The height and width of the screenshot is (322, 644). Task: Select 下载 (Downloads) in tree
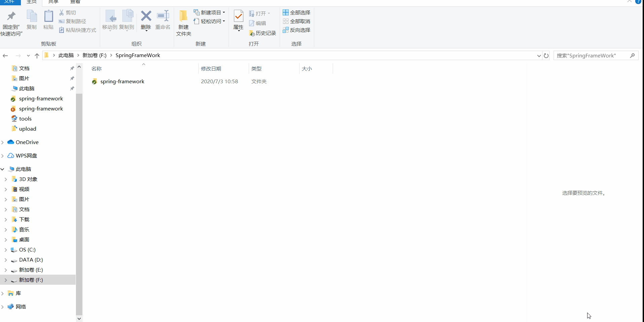[x=24, y=220]
